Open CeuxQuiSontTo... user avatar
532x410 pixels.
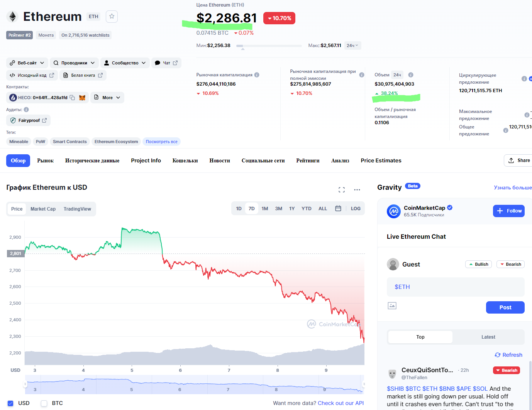click(x=392, y=374)
